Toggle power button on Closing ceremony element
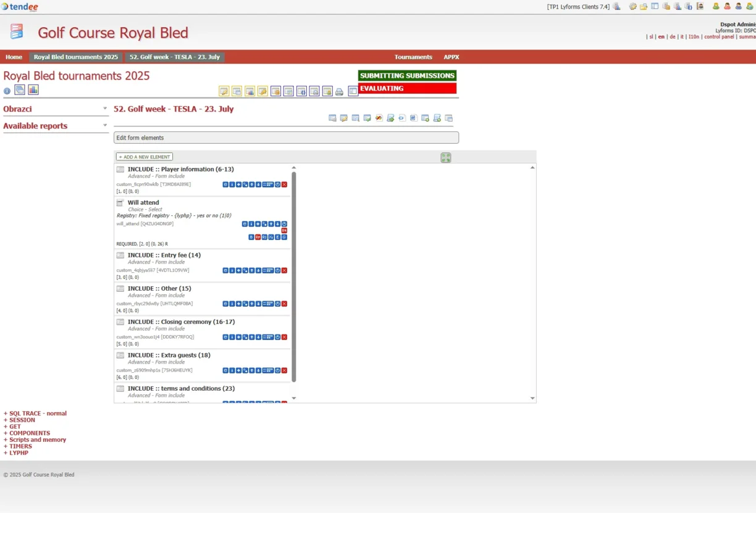Viewport: 756px width, 553px height. point(278,337)
